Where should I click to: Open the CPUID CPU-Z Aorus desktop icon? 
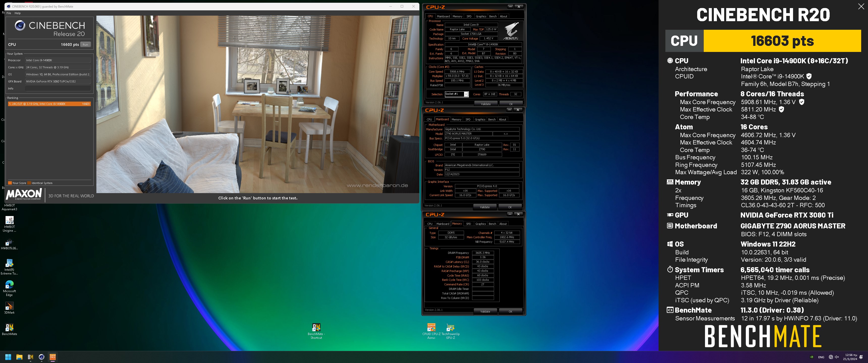[431, 331]
